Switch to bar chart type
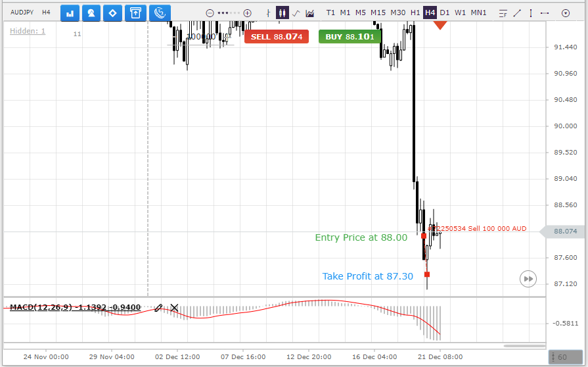588x367 pixels. point(268,13)
